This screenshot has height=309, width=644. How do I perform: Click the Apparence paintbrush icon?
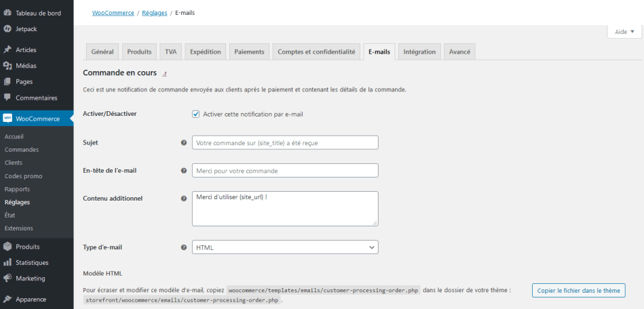tap(7, 299)
